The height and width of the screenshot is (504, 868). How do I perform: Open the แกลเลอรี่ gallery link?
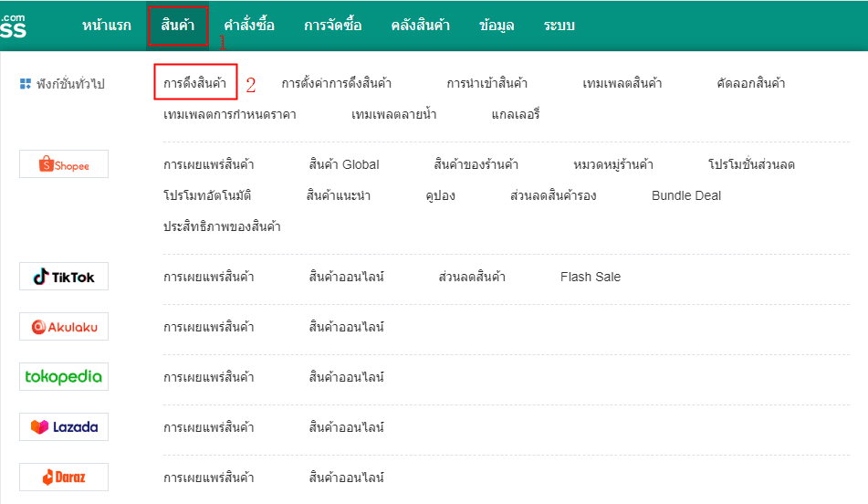(516, 114)
